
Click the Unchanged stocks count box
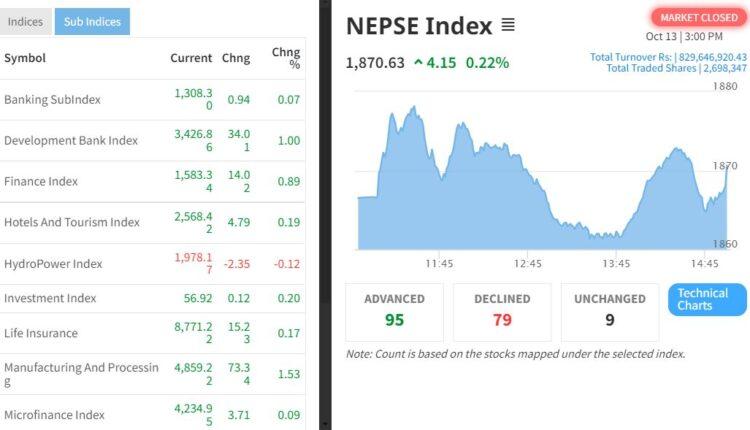pos(609,311)
